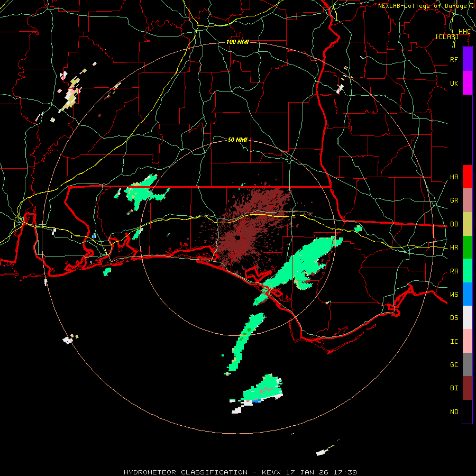Click the 17 JAN 26 17:30 timestamp
The width and height of the screenshot is (476, 476).
point(321,472)
